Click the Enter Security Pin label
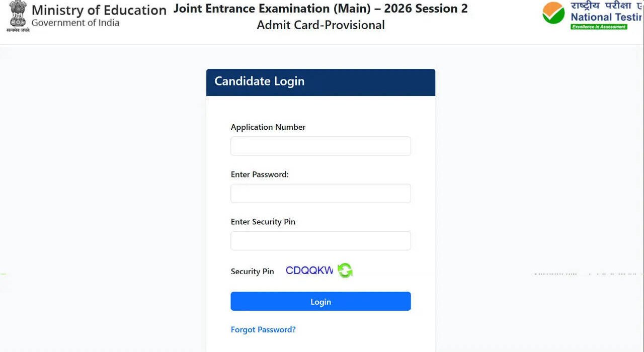644x352 pixels. pyautogui.click(x=263, y=222)
